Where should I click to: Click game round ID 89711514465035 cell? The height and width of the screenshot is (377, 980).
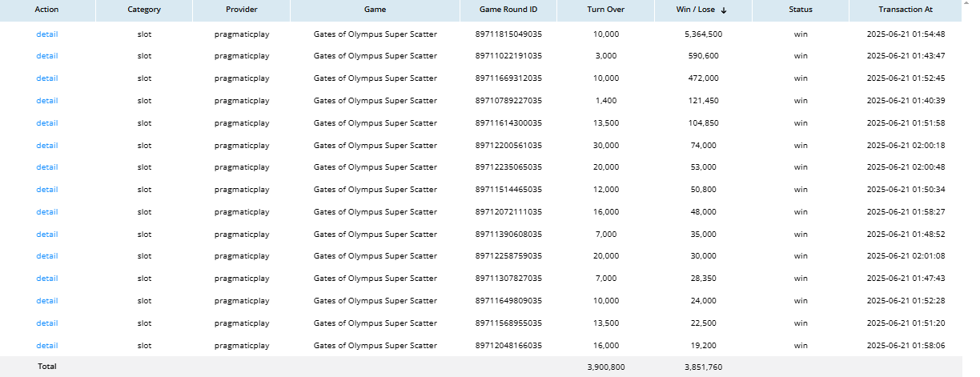point(508,190)
